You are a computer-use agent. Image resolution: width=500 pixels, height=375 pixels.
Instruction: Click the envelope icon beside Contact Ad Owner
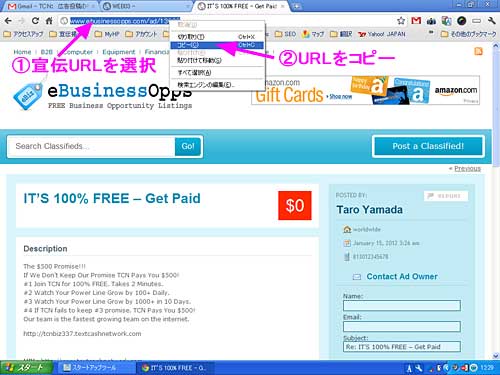[357, 277]
